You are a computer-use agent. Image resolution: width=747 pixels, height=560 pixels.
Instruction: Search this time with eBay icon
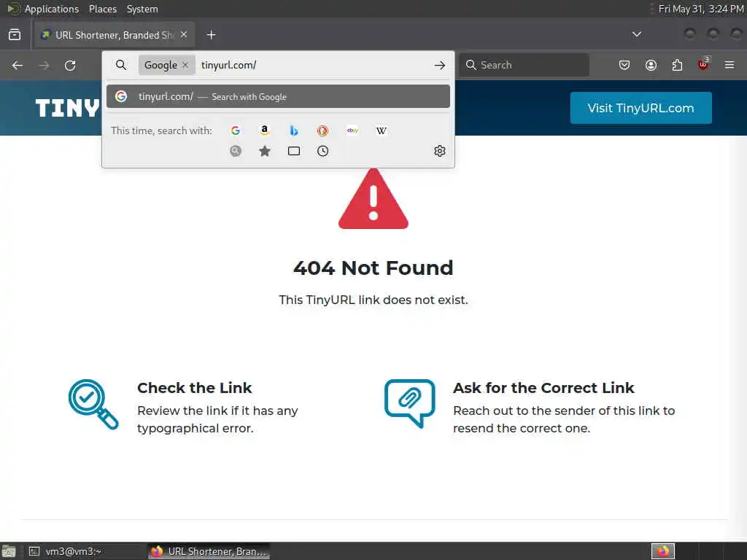coord(352,131)
